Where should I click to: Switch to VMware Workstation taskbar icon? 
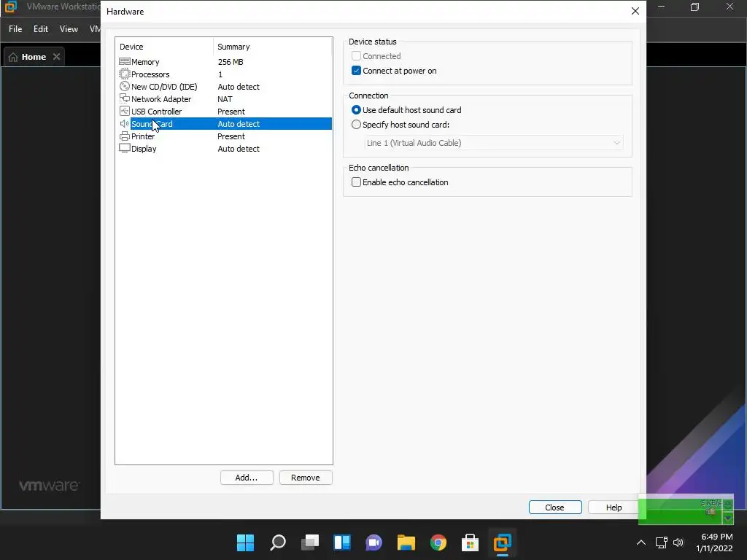click(x=502, y=542)
